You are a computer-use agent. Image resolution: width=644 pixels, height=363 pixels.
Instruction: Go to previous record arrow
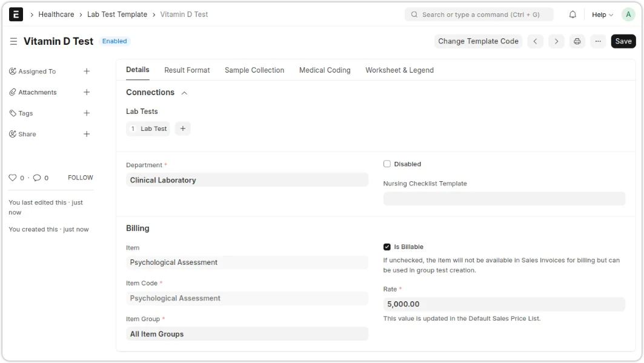pyautogui.click(x=535, y=41)
